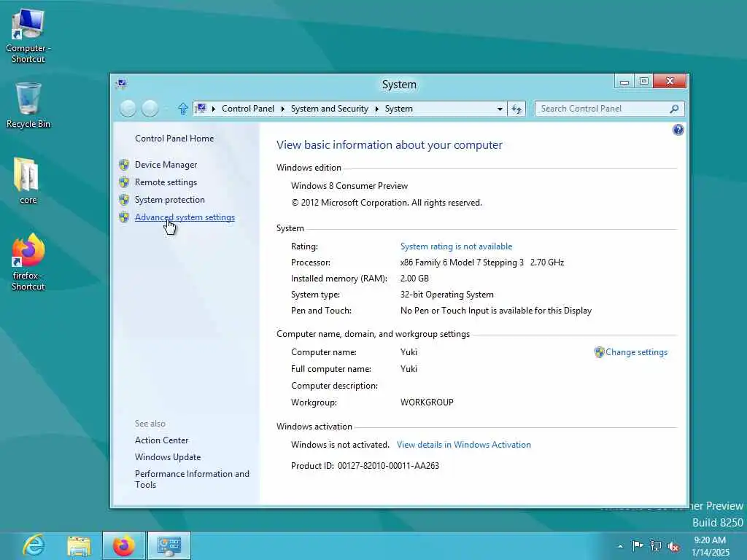Switch to Firefox in the taskbar

(x=123, y=545)
